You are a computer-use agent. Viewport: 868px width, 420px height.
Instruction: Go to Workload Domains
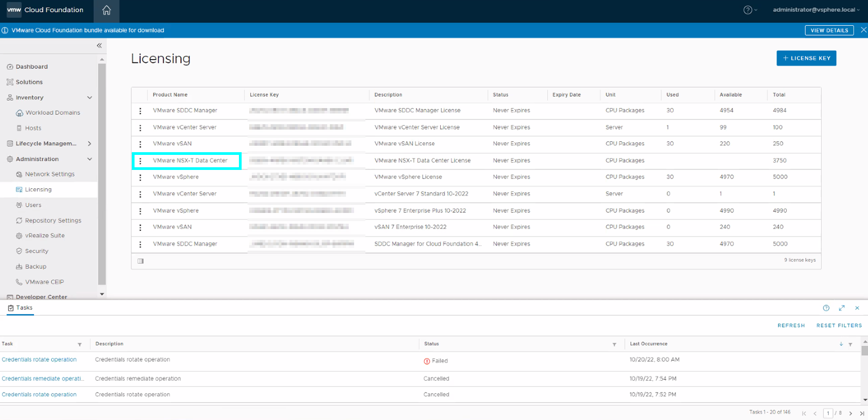tap(53, 113)
